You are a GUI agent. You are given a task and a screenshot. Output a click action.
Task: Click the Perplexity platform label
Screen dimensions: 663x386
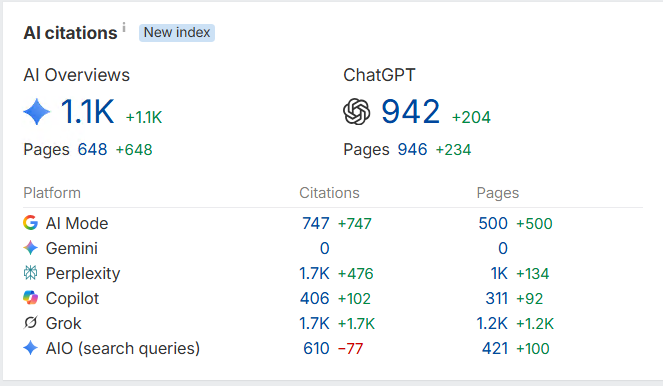click(83, 274)
